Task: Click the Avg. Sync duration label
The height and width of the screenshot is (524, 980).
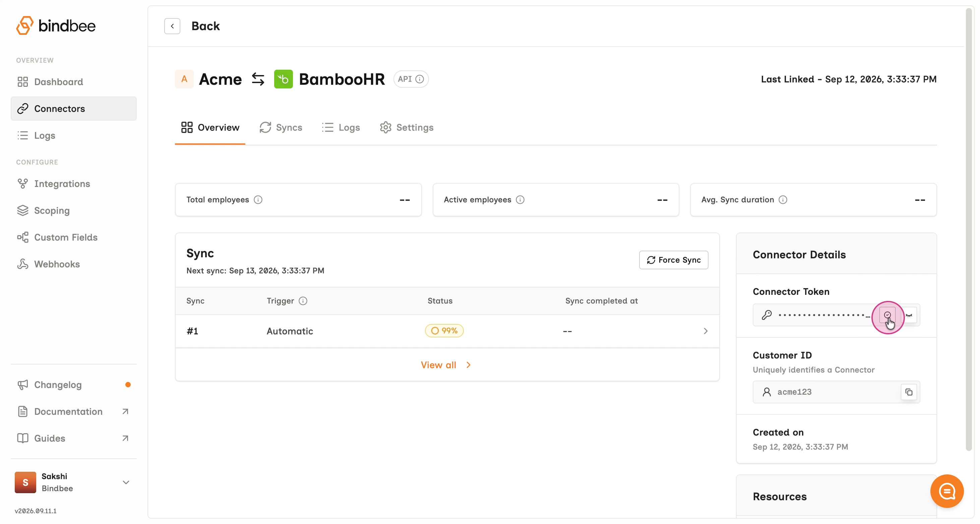Action: tap(738, 200)
